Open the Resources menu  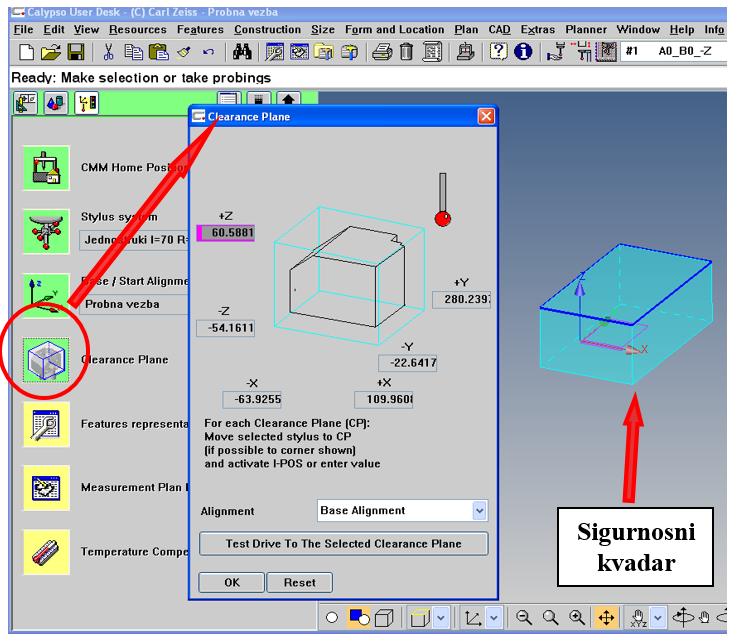pyautogui.click(x=138, y=30)
